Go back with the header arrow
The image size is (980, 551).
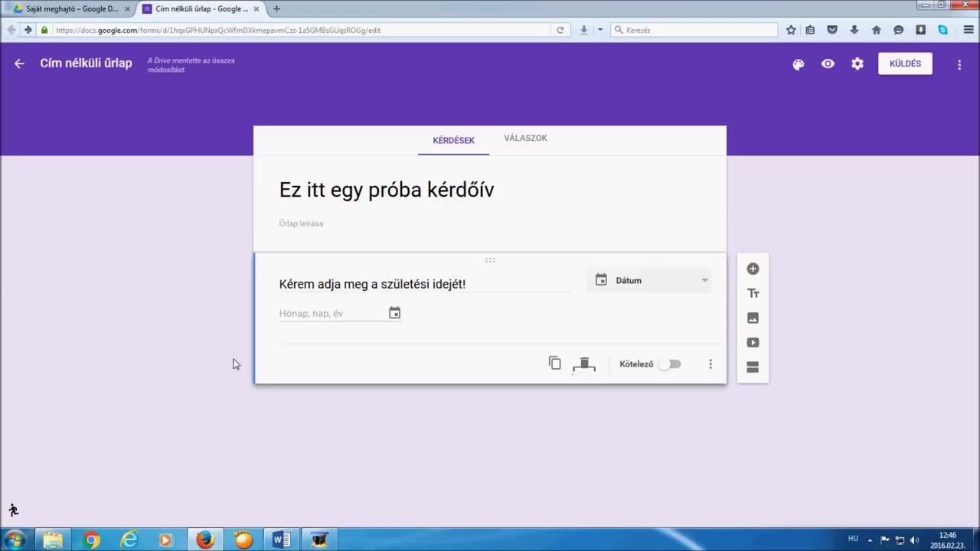click(x=19, y=64)
